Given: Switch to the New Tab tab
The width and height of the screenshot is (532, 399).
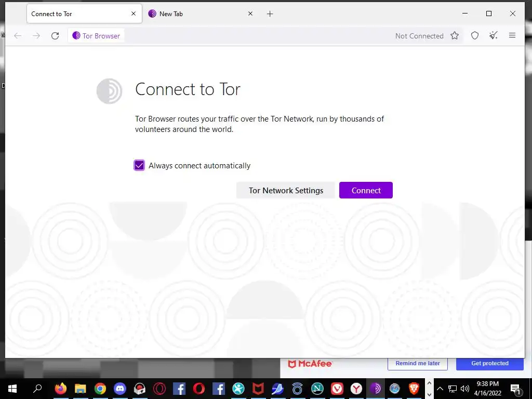Looking at the screenshot, I should point(200,14).
